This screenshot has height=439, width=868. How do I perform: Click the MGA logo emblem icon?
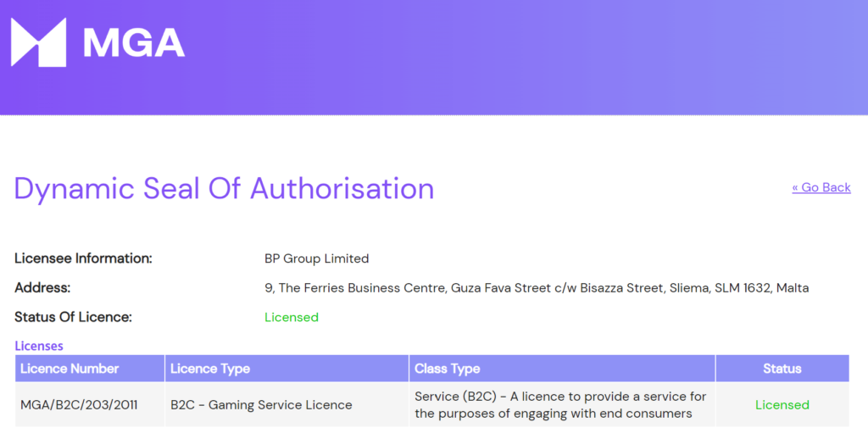coord(38,42)
